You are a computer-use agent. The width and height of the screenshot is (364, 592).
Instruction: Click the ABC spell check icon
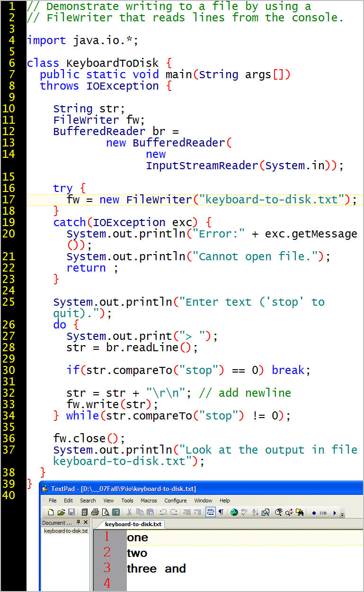coord(244,512)
